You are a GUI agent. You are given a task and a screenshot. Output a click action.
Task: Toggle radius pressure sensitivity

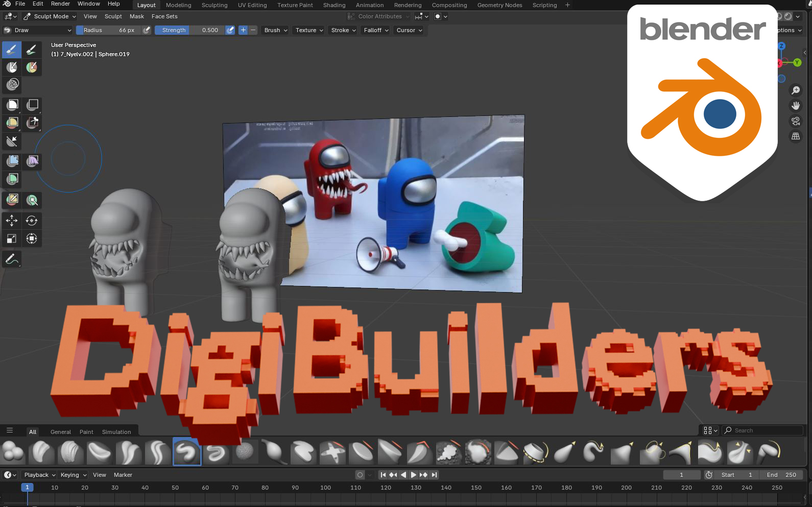coord(147,30)
